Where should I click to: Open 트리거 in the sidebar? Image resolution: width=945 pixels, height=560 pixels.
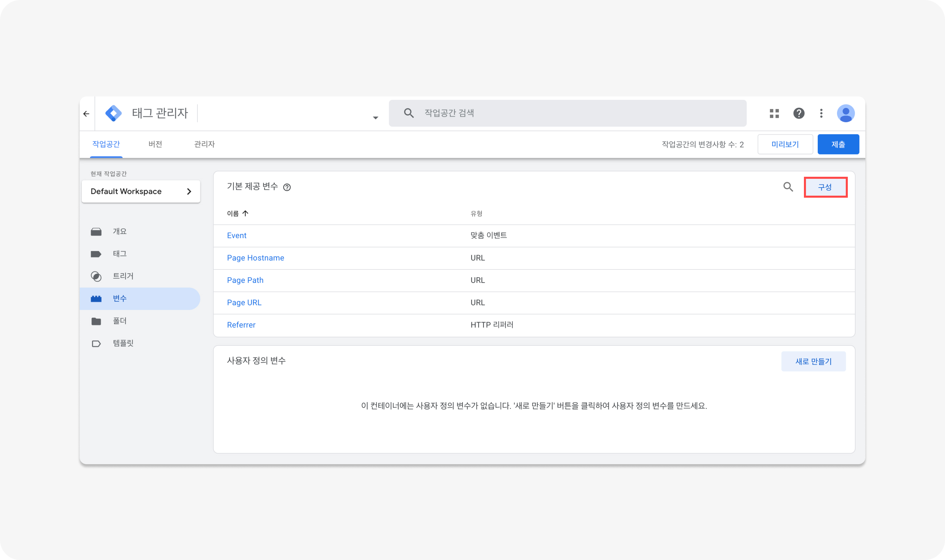[140, 276]
